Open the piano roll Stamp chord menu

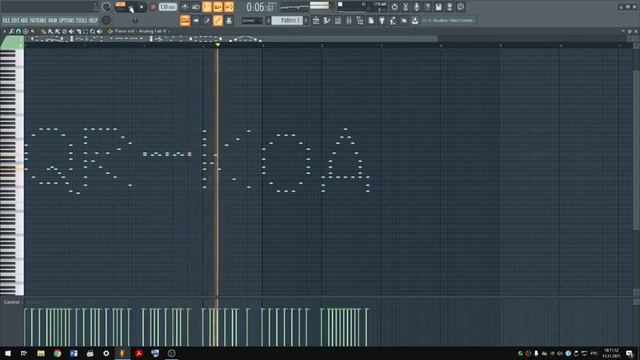pyautogui.click(x=26, y=31)
